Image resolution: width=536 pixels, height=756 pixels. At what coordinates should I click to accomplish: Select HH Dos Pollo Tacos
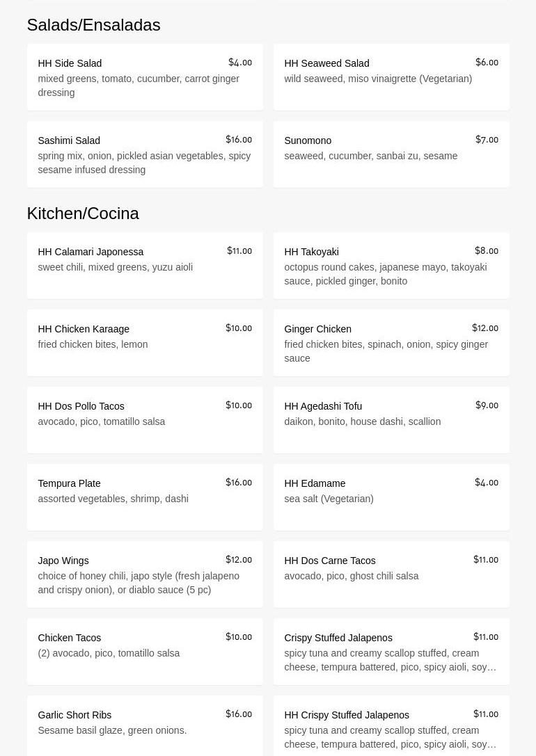point(145,420)
